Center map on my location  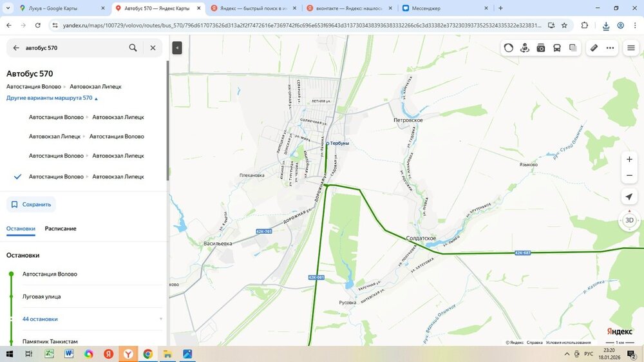tap(629, 196)
